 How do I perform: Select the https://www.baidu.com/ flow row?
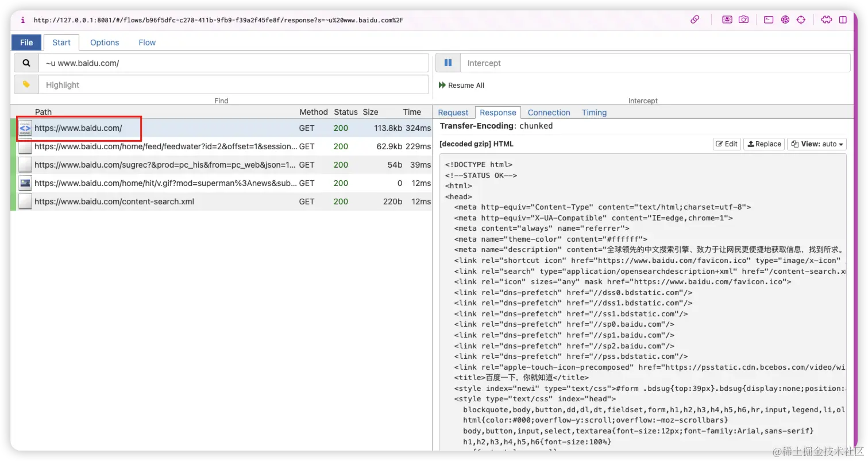[221, 128]
